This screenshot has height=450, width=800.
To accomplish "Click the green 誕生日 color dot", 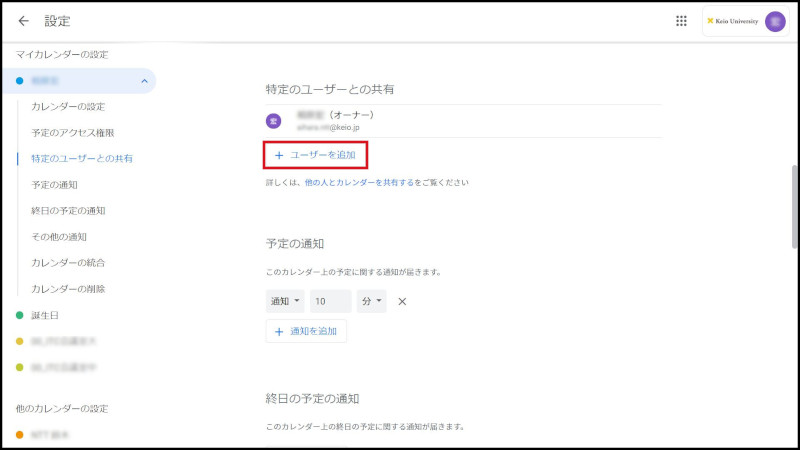I will [19, 315].
